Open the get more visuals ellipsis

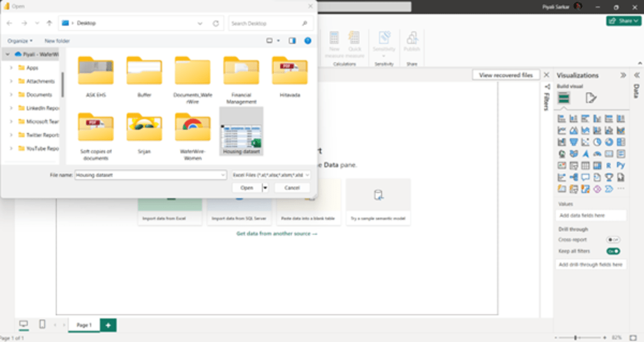[x=621, y=189]
